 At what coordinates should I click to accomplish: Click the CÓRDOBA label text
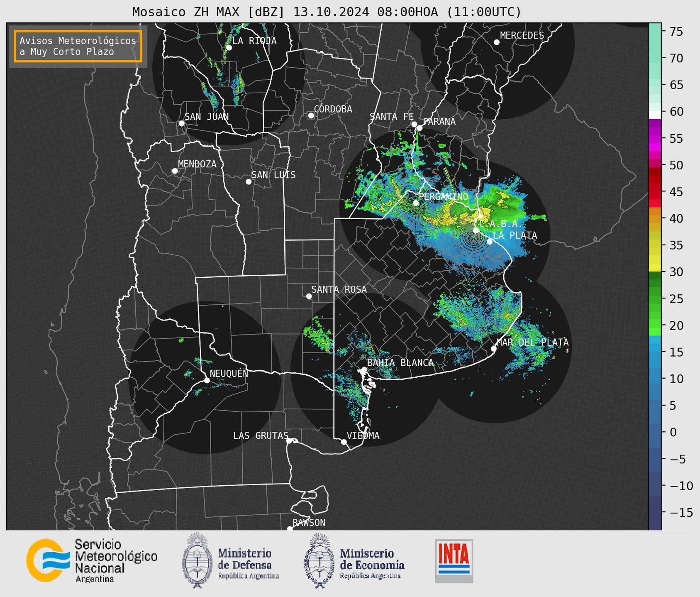[x=333, y=109]
